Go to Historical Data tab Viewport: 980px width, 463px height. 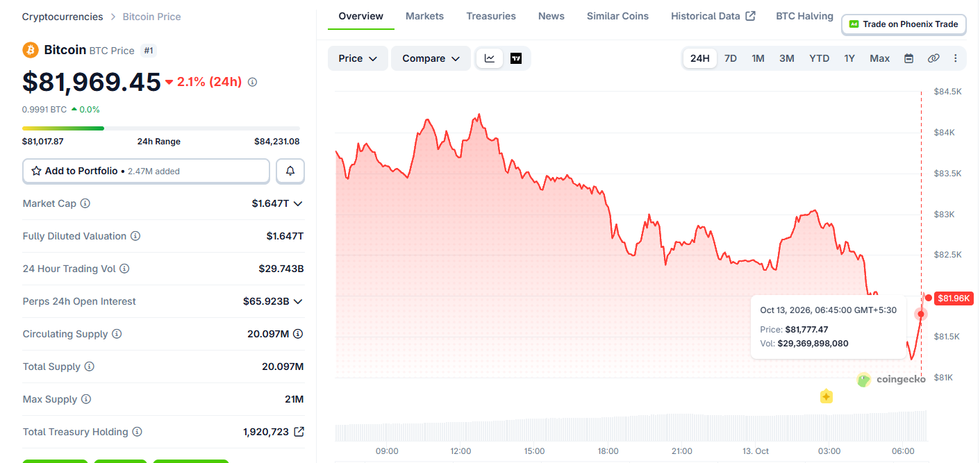click(713, 16)
